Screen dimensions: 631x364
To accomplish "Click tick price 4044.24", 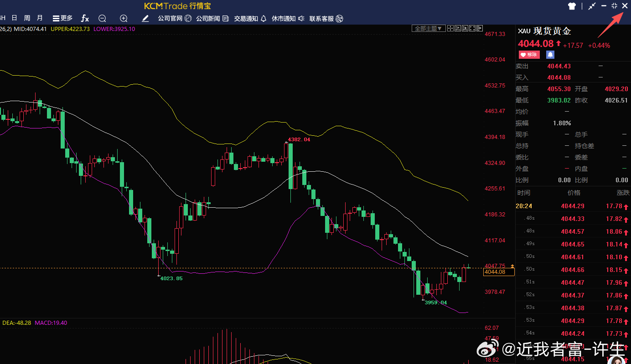I will (573, 333).
